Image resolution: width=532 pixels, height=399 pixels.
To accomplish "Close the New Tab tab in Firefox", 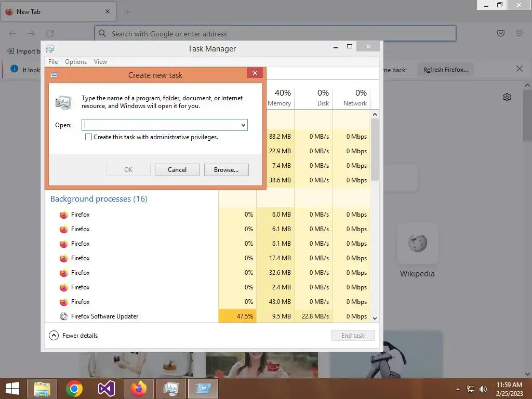I will [x=108, y=11].
